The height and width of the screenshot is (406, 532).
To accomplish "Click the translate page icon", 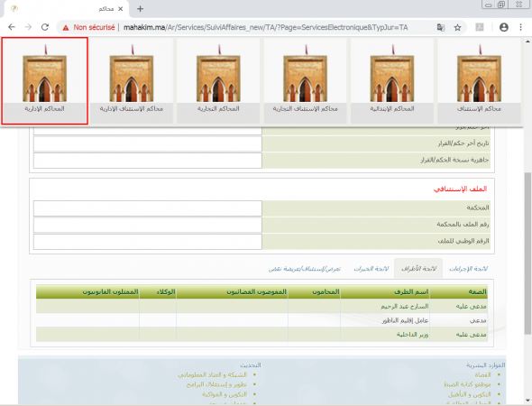I will (x=441, y=27).
